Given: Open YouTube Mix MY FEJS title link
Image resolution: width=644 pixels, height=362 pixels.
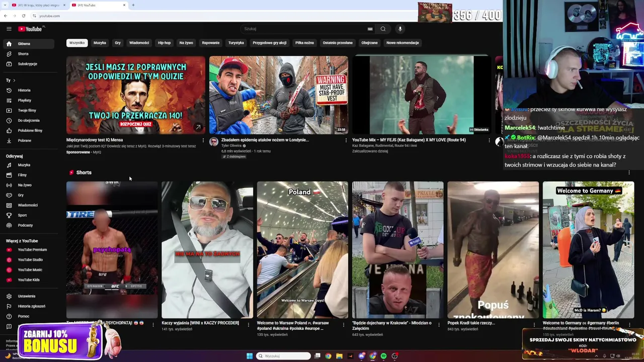Looking at the screenshot, I should [x=409, y=140].
